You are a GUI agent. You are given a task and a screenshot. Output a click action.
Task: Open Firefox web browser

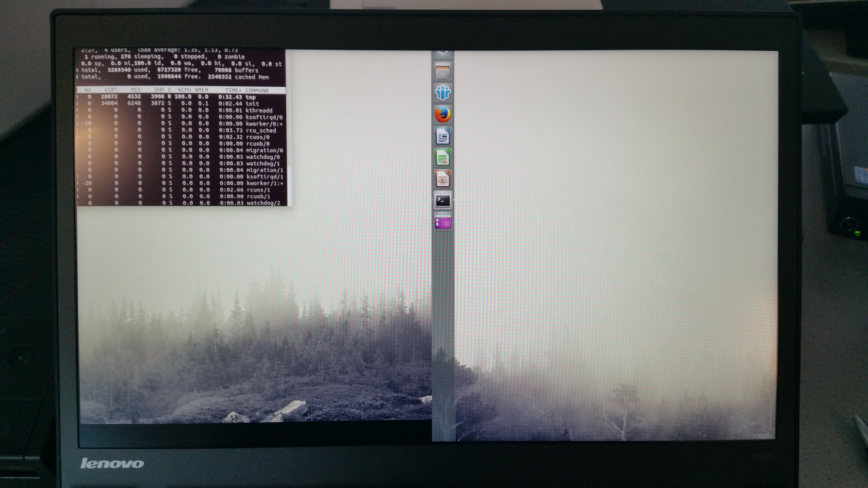coord(443,114)
